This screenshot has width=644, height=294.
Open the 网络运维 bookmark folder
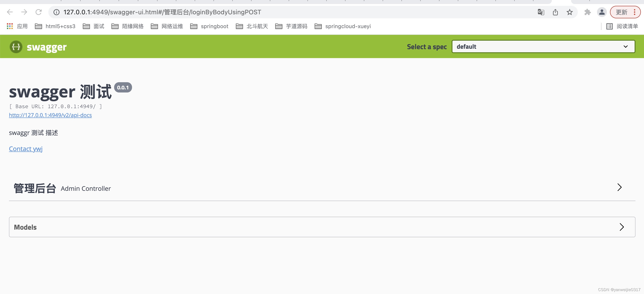[167, 26]
